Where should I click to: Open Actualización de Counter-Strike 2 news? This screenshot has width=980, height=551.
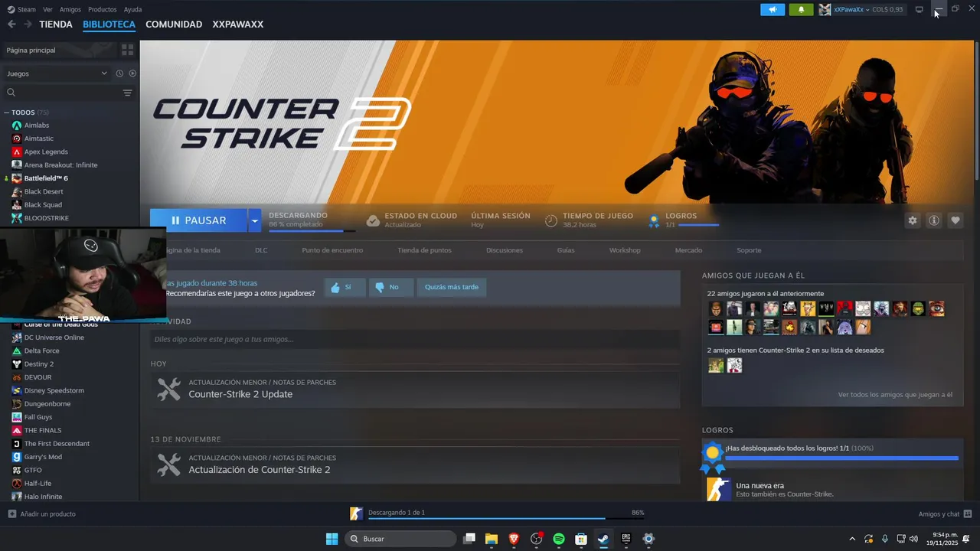(415, 465)
